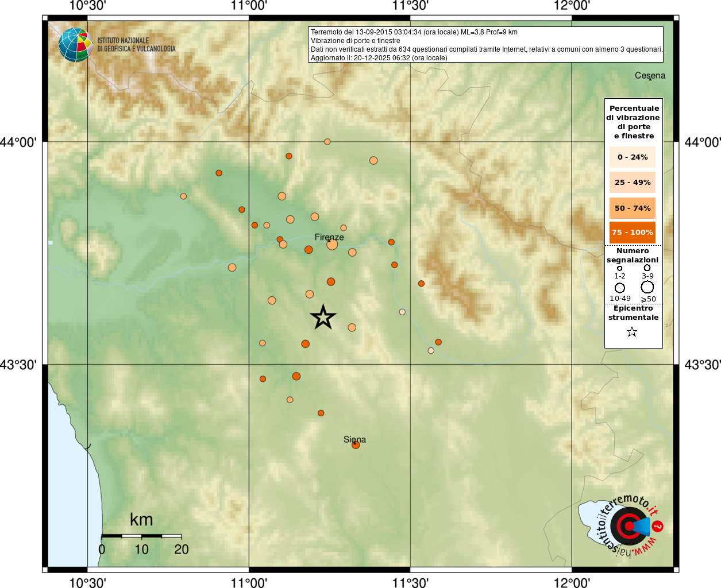721x588 pixels.
Task: Click the Firenze city label
Action: pos(329,237)
